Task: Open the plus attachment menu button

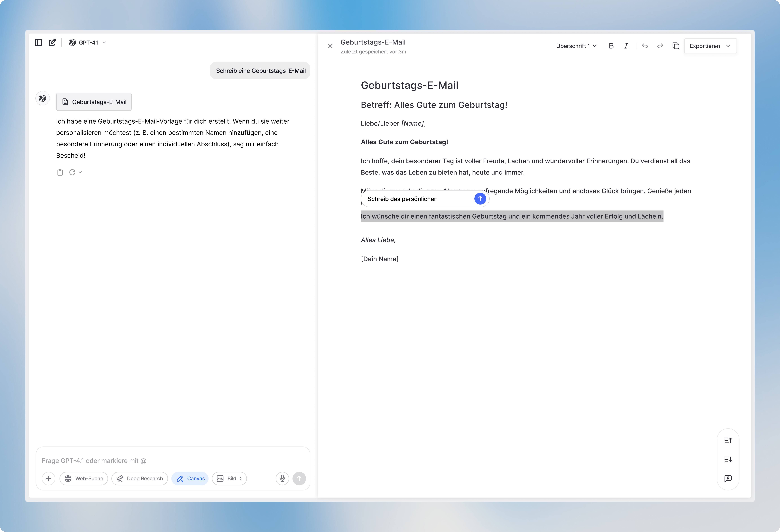Action: tap(48, 478)
